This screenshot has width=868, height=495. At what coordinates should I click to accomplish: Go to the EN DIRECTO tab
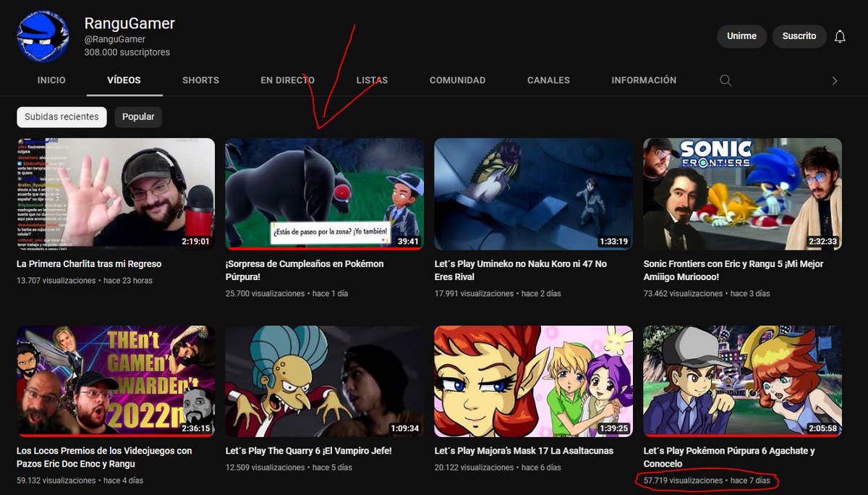point(288,80)
